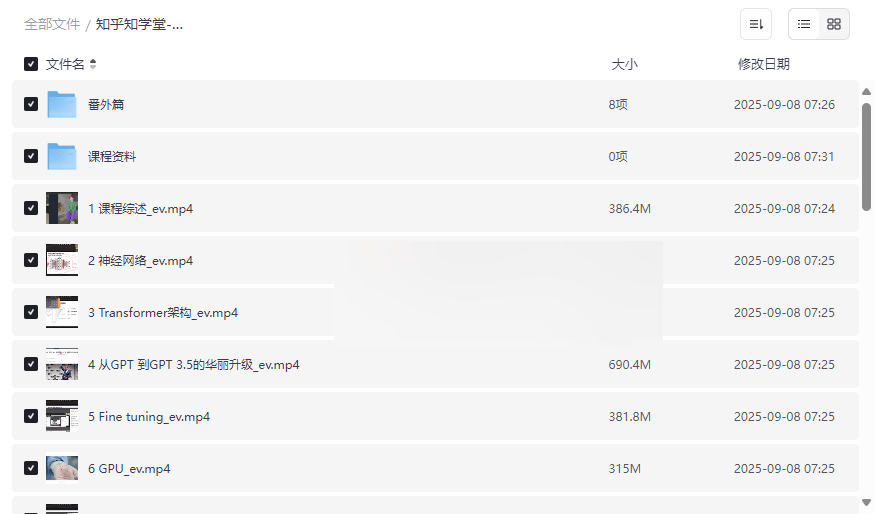Uncheck the 3 Transformer架构 file checkbox
This screenshot has height=514, width=874.
coord(31,312)
